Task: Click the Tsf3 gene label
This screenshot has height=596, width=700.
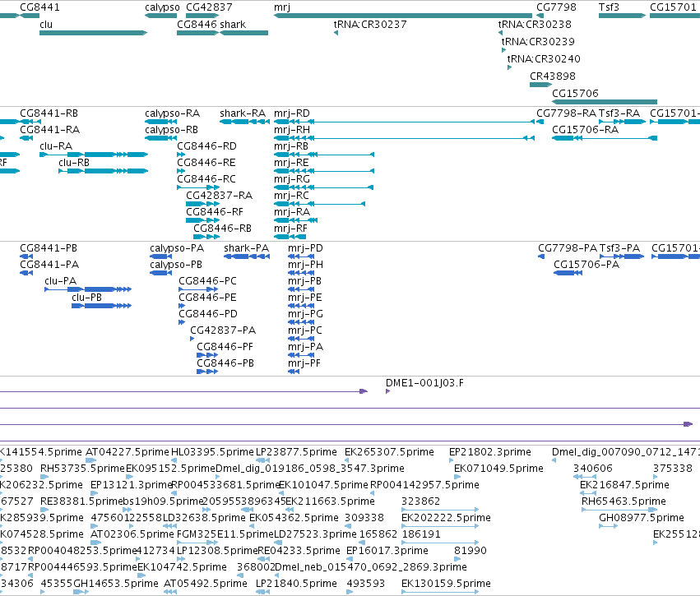Action: (x=609, y=7)
